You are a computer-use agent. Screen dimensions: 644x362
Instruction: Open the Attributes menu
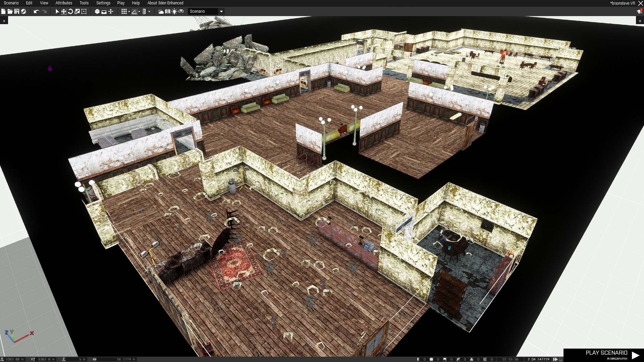click(x=64, y=3)
